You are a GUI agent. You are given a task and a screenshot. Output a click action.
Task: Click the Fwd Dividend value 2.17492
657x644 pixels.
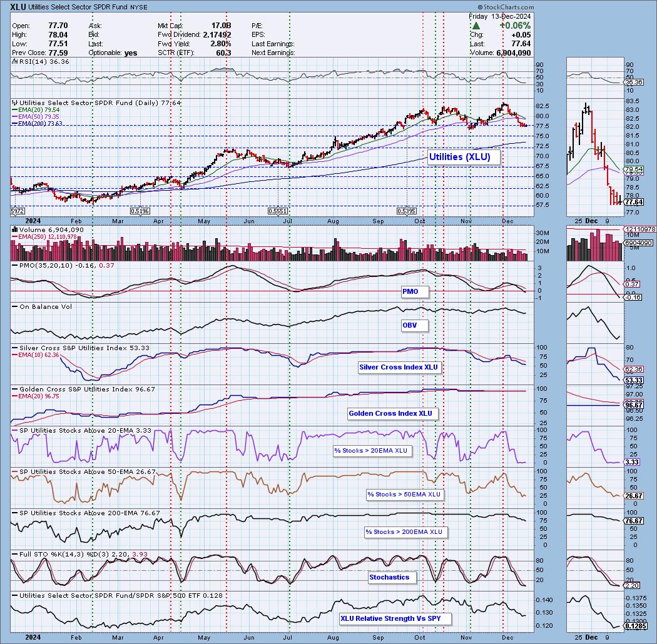217,35
